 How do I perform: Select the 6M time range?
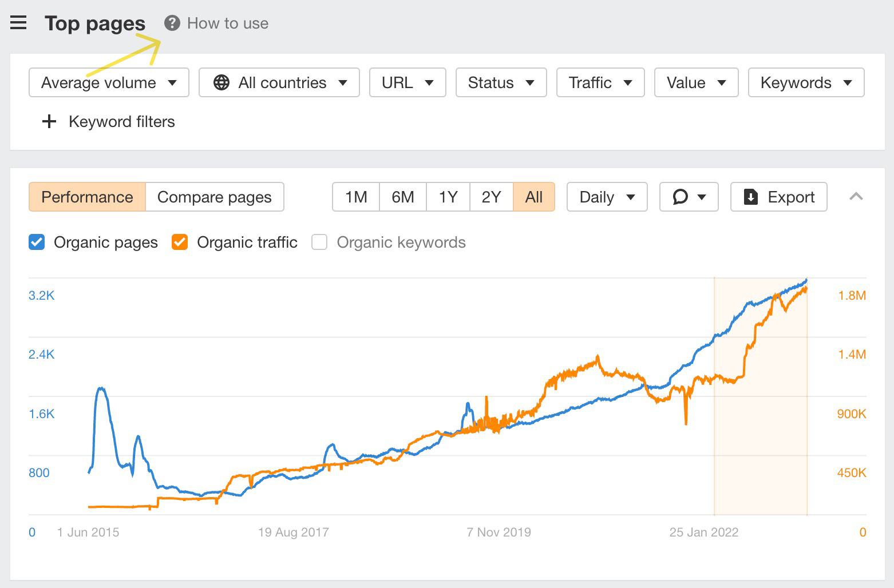(402, 197)
